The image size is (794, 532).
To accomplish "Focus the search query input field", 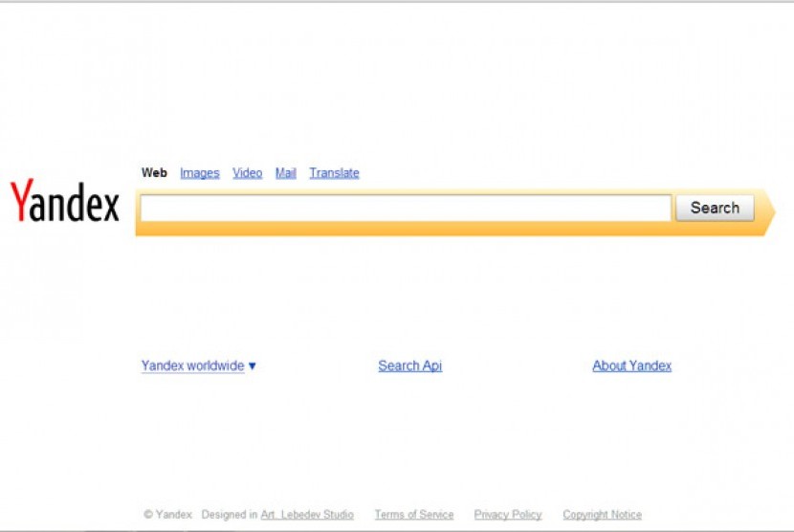I will (406, 208).
